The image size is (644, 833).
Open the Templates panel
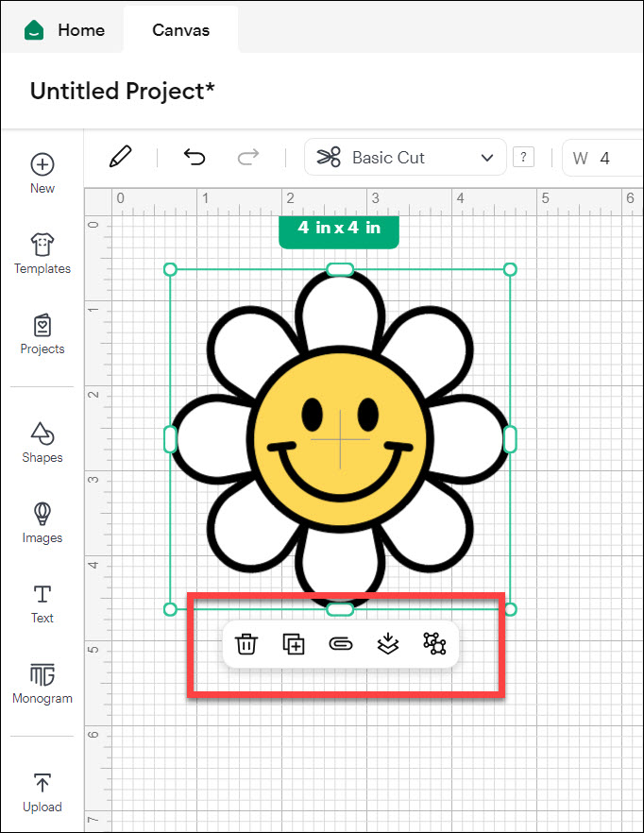click(x=42, y=254)
